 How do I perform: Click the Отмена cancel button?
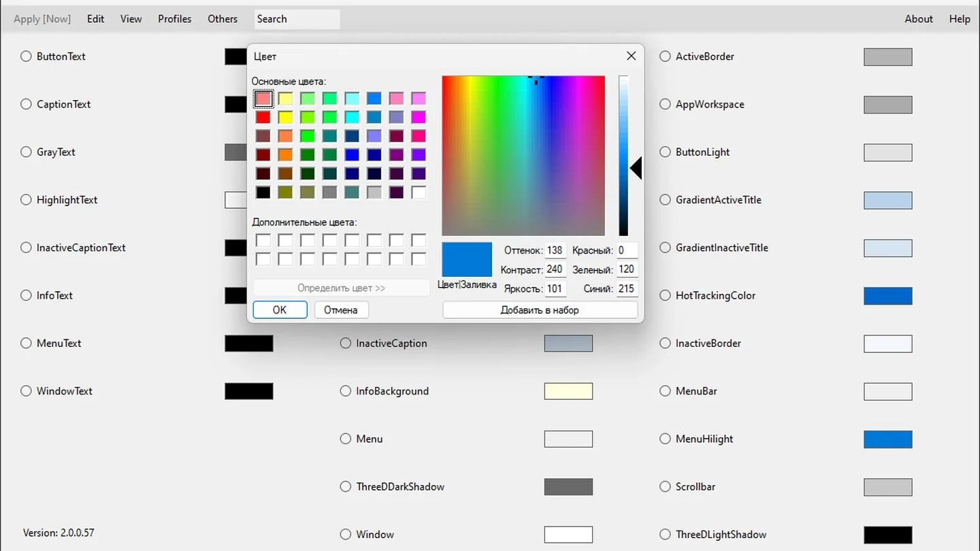tap(341, 310)
